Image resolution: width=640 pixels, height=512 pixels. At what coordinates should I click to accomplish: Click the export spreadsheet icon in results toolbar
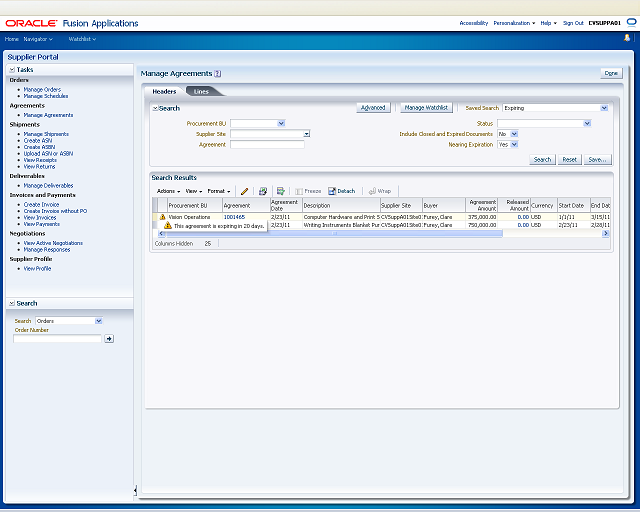[x=263, y=191]
